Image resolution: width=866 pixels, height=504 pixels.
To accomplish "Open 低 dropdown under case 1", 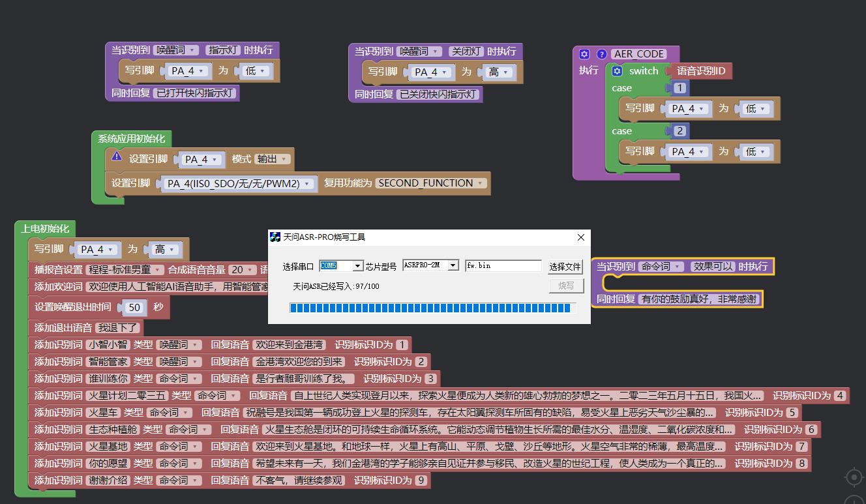I will (757, 109).
